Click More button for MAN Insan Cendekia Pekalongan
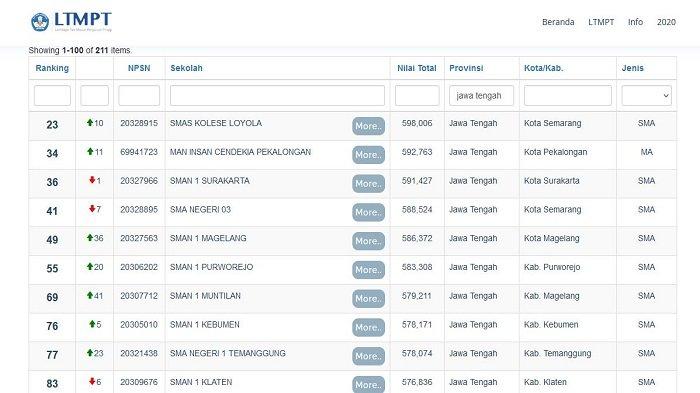Viewport: 700px width, 393px height. [x=368, y=155]
